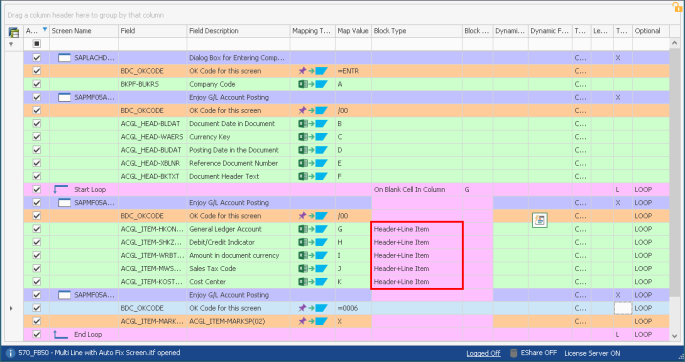Click the group-by panel drop area text
Viewport: 685px width, 362px height.
click(x=86, y=15)
